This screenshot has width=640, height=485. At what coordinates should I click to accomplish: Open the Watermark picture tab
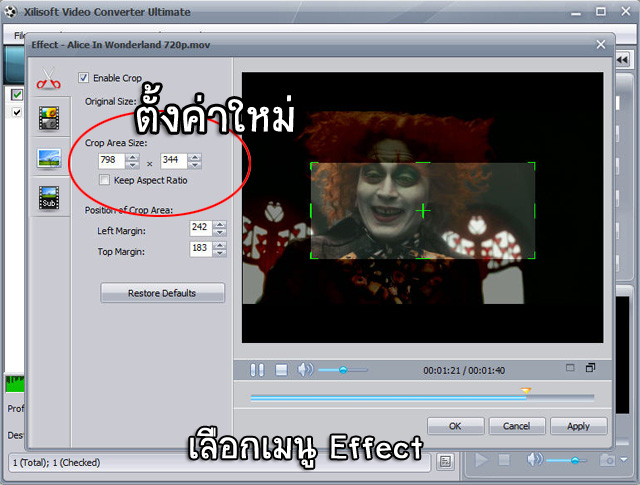tap(49, 158)
